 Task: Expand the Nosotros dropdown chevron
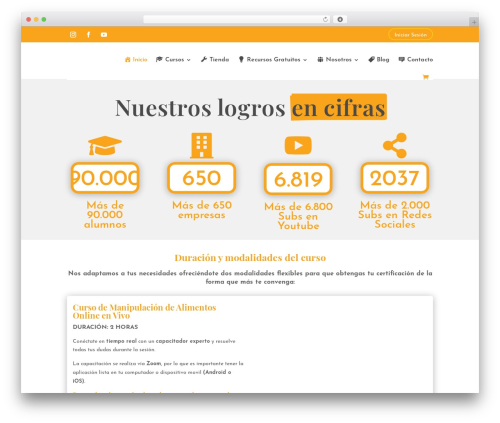pyautogui.click(x=356, y=60)
